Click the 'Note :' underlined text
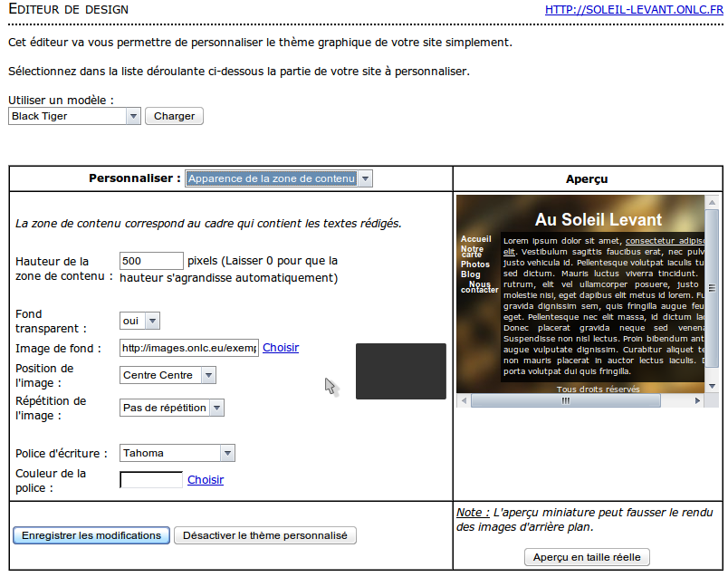Screen dimensions: 728x577 (473, 513)
